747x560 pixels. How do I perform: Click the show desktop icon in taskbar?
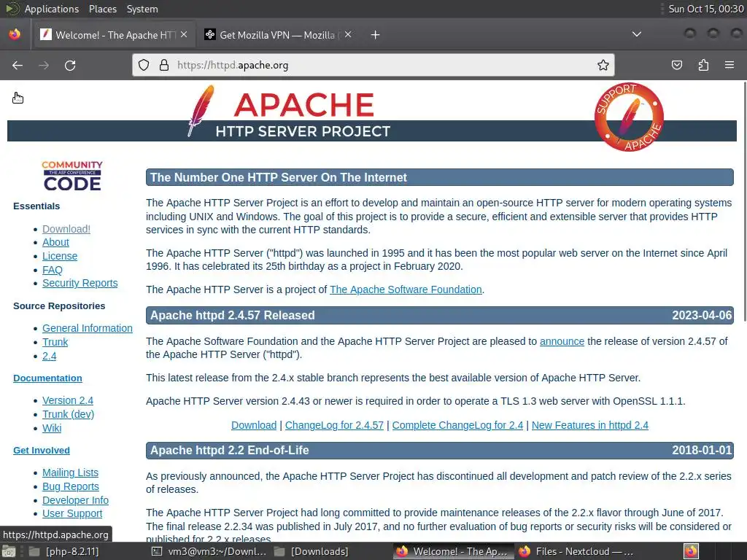pos(9,551)
